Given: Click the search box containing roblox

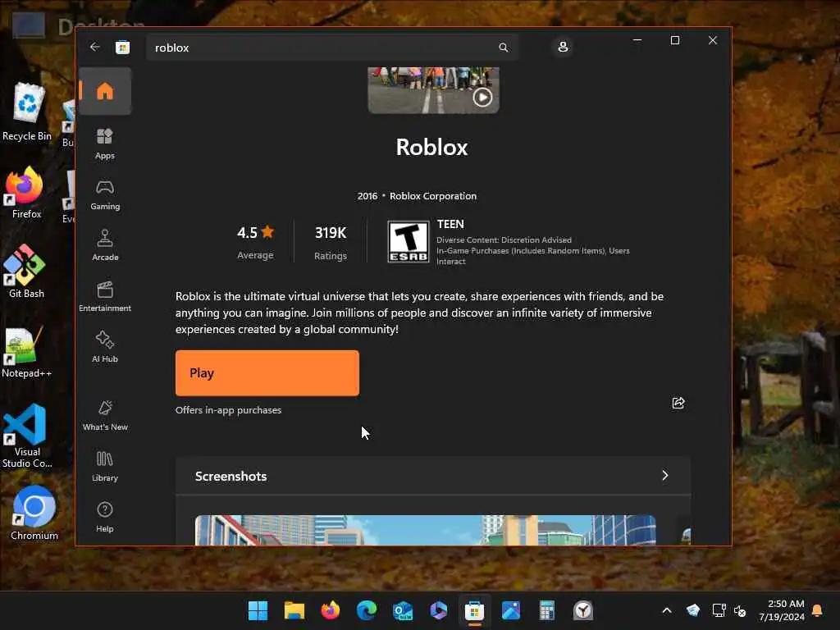Looking at the screenshot, I should click(x=332, y=48).
